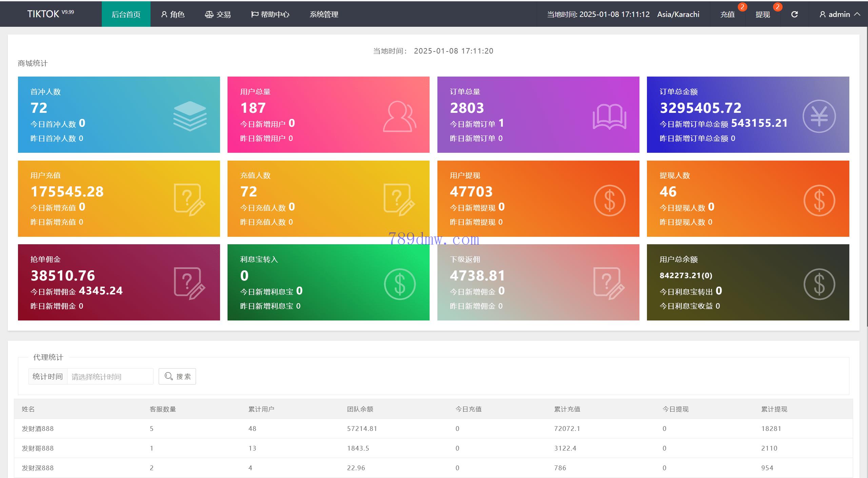Viewport: 868px width, 478px height.
Task: Open the 交易 menu
Action: click(218, 14)
